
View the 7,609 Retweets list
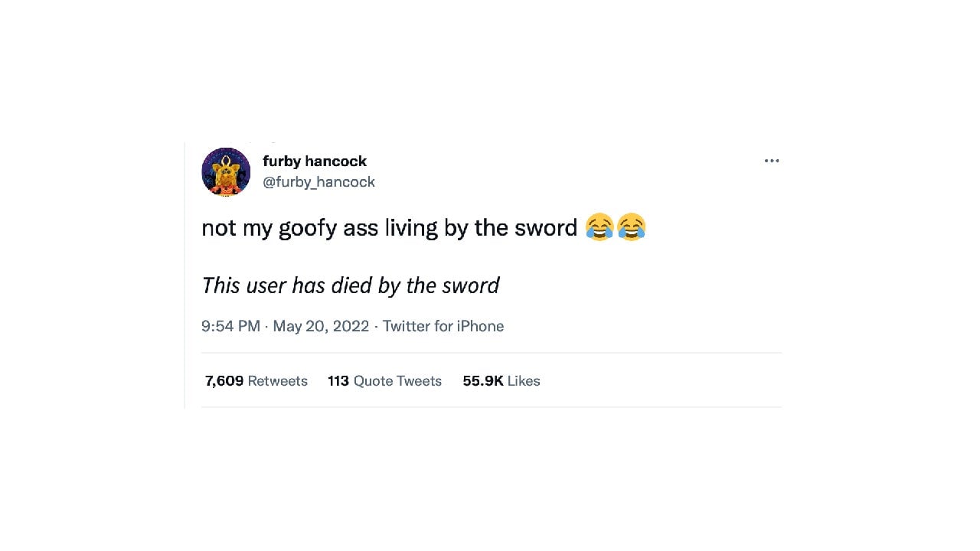[x=256, y=380]
